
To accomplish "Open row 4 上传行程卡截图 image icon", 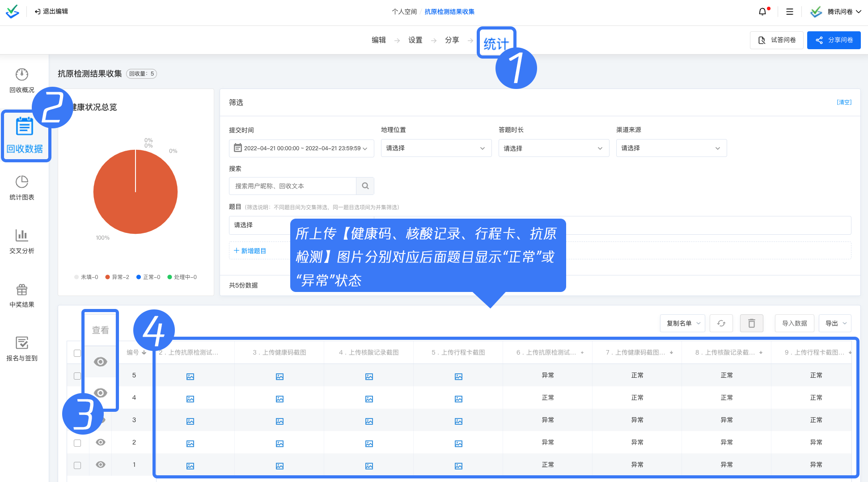I will [x=458, y=399].
